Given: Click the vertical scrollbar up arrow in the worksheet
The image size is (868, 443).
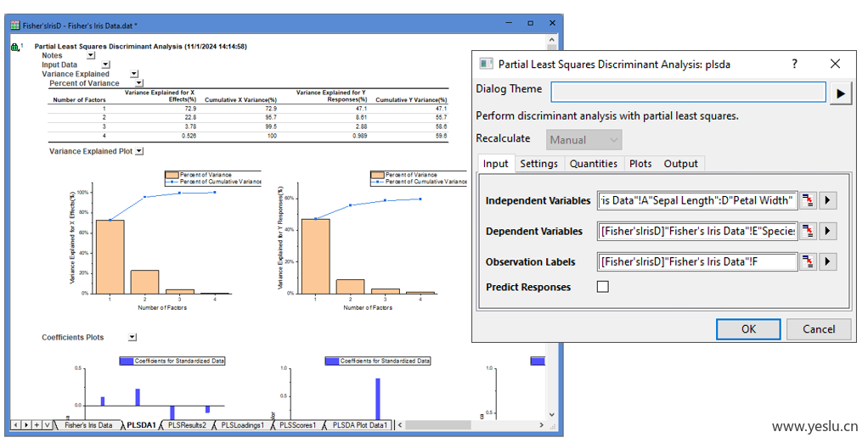Looking at the screenshot, I should click(x=551, y=40).
